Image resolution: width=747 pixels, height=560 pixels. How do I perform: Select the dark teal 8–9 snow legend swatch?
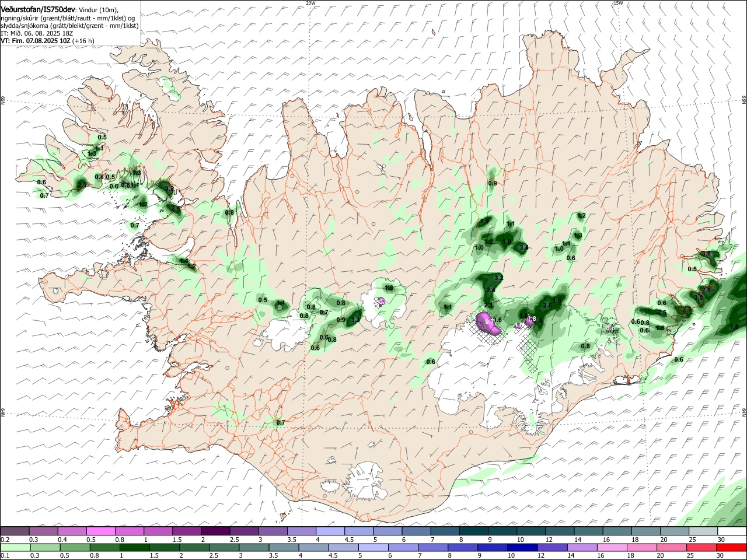(x=474, y=531)
